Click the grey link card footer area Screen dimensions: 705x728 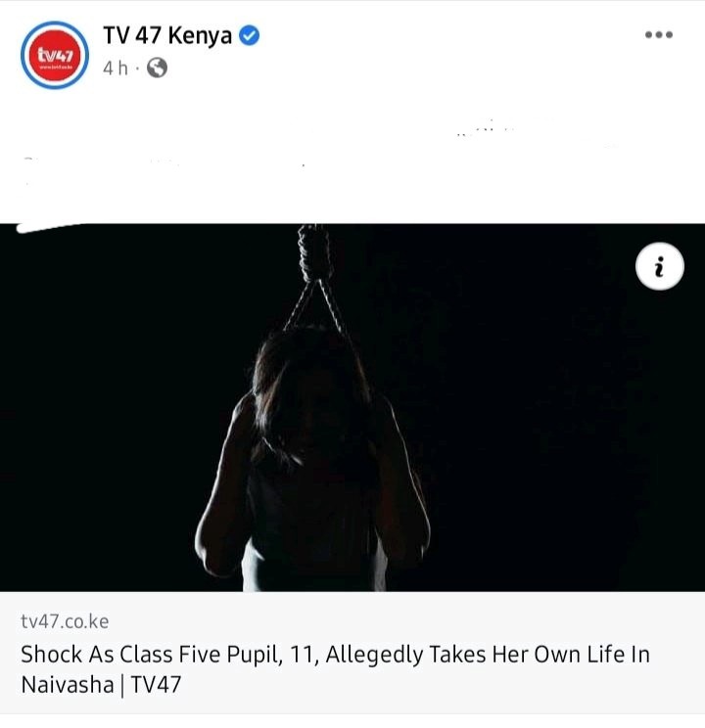[352, 653]
